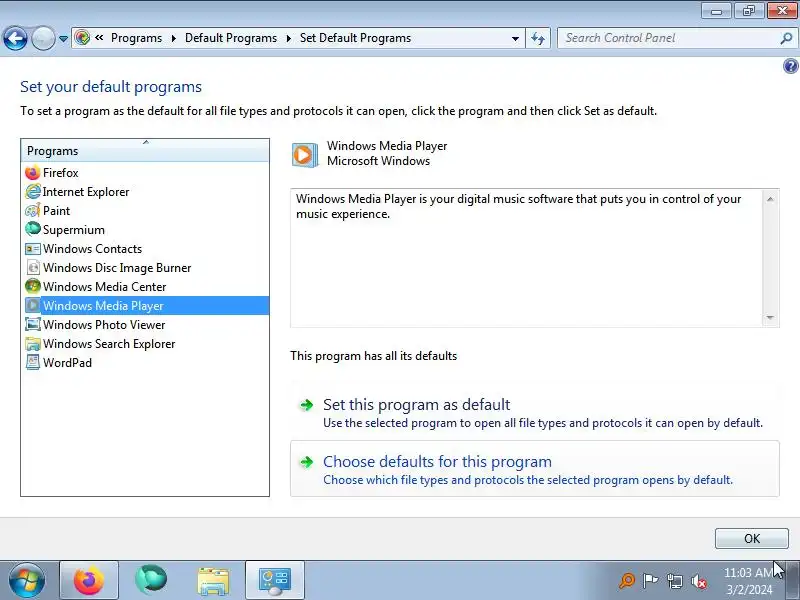The height and width of the screenshot is (600, 800).
Task: Focus the Search Control Panel field
Action: click(668, 38)
